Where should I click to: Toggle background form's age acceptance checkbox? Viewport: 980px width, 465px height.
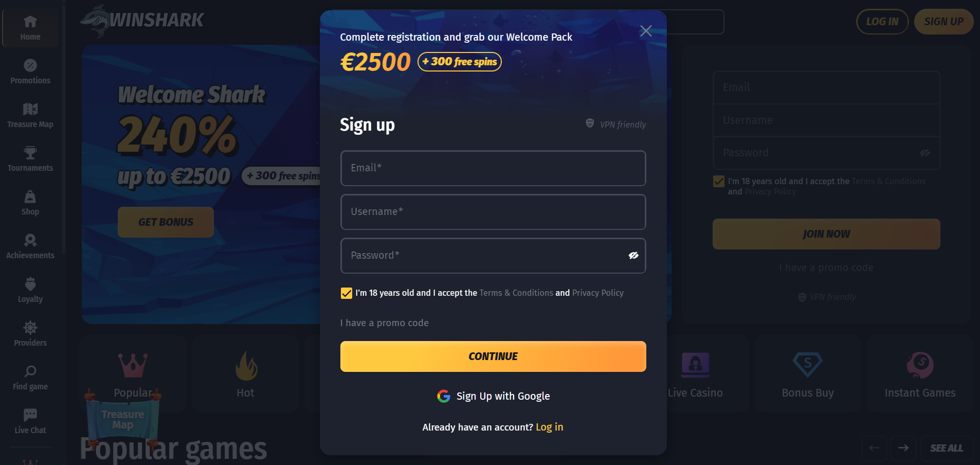point(719,182)
